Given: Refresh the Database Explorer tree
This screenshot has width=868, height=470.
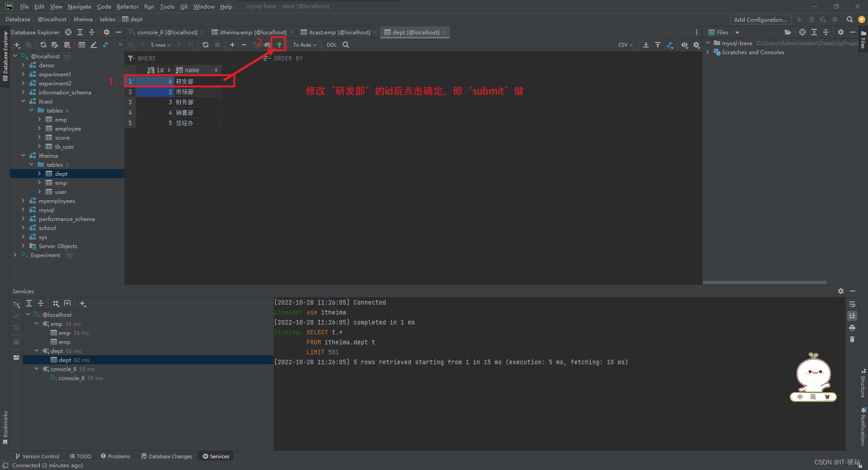Looking at the screenshot, I should pyautogui.click(x=43, y=45).
